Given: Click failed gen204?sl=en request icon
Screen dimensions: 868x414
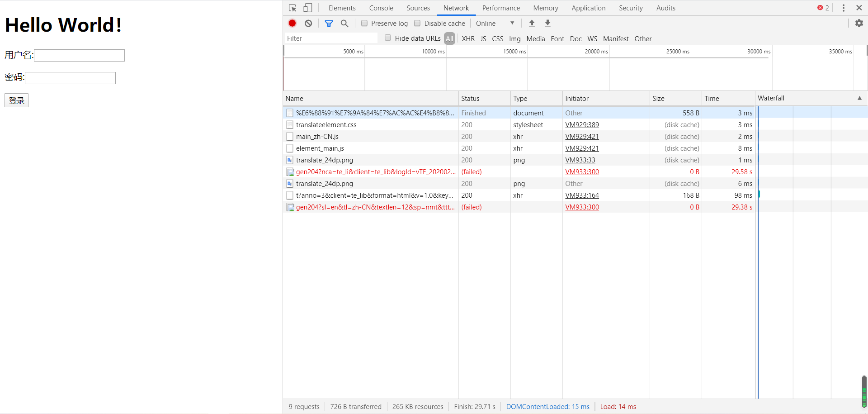Looking at the screenshot, I should (x=290, y=207).
